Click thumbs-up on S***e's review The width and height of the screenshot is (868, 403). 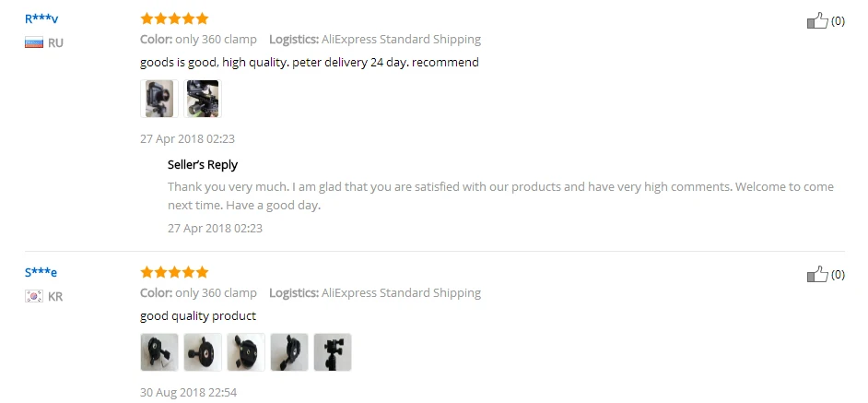point(816,274)
